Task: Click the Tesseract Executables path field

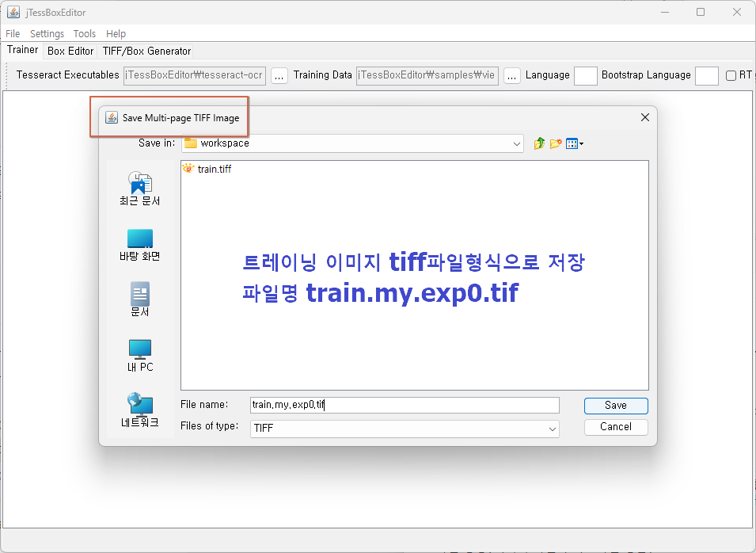Action: [x=194, y=76]
